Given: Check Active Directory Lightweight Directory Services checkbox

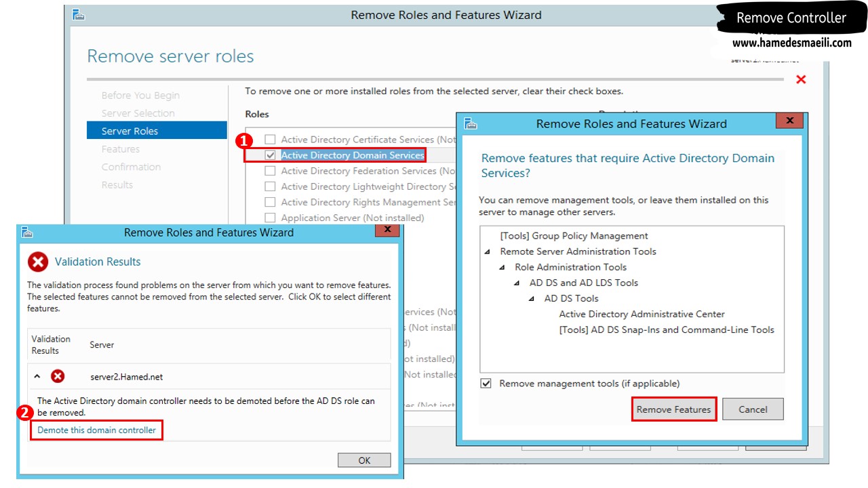Looking at the screenshot, I should (270, 186).
